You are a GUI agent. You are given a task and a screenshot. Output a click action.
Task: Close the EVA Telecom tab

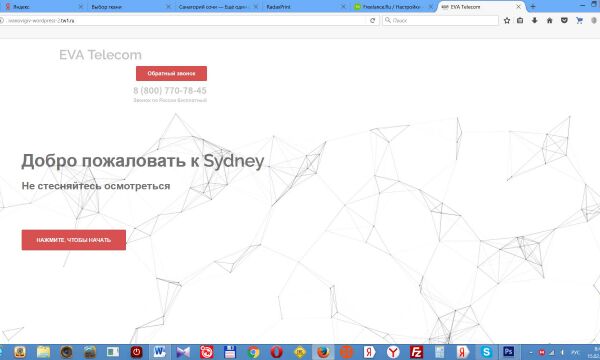click(518, 7)
